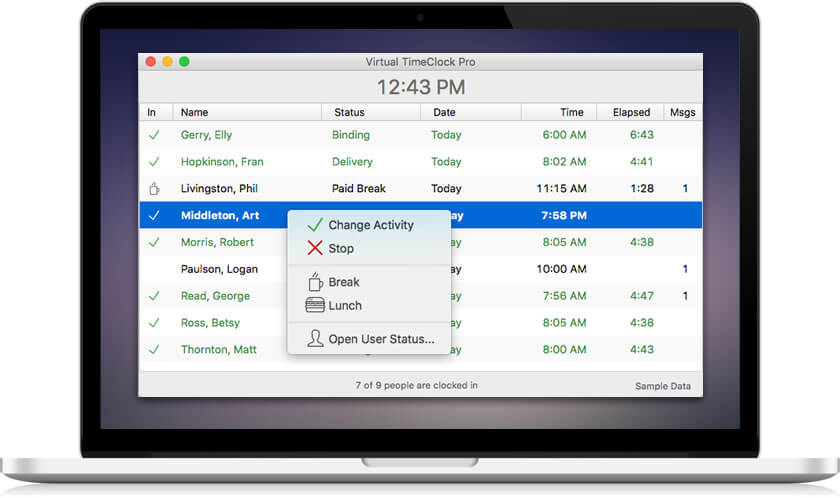
Task: Click Today date for Gerry, Elly
Action: pos(446,135)
